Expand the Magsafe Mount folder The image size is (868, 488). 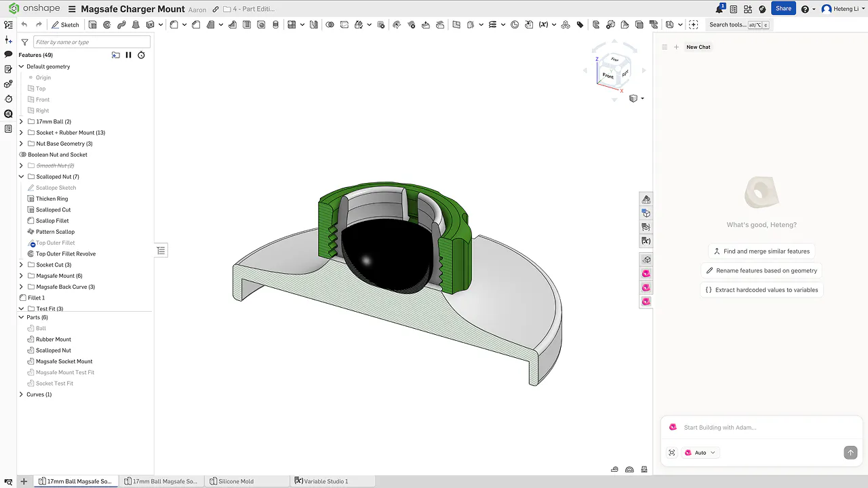tap(21, 276)
